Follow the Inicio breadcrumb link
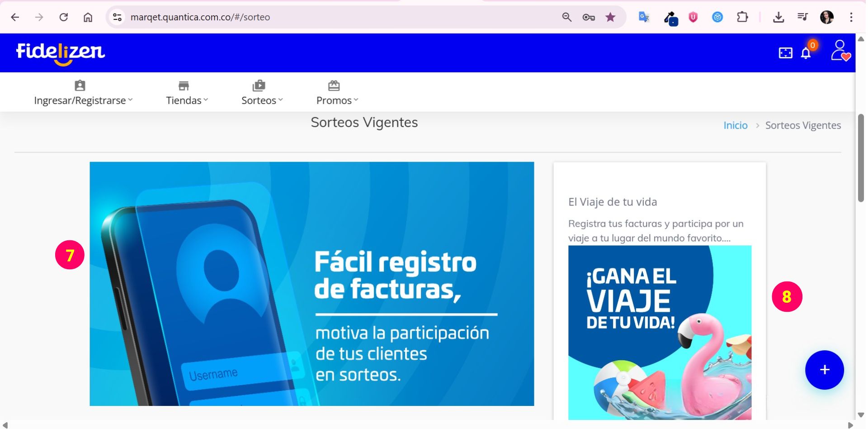This screenshot has height=429, width=868. 736,125
